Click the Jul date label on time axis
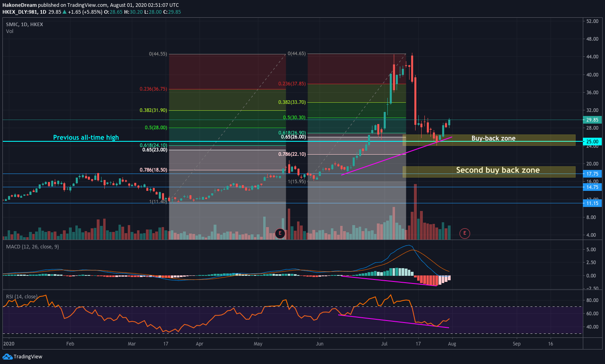Image resolution: width=605 pixels, height=364 pixels. point(384,344)
